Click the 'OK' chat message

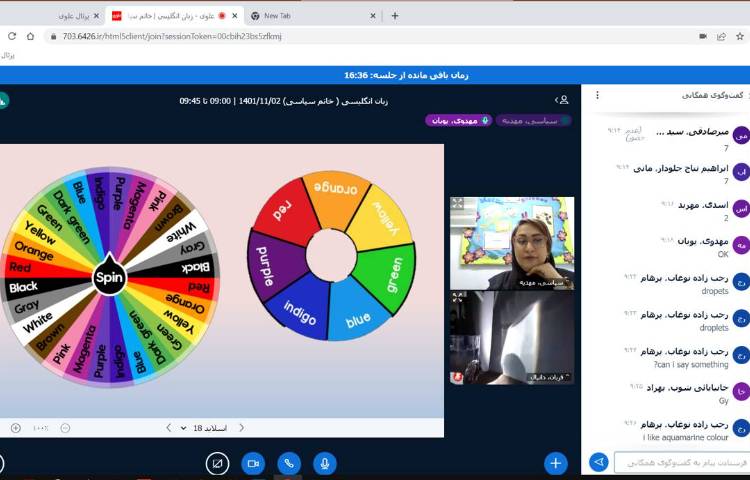(x=723, y=254)
